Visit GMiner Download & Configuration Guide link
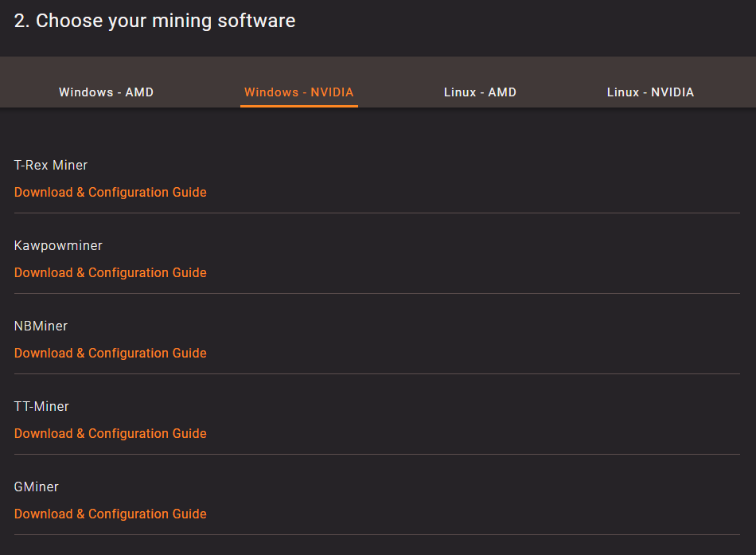 click(x=111, y=514)
